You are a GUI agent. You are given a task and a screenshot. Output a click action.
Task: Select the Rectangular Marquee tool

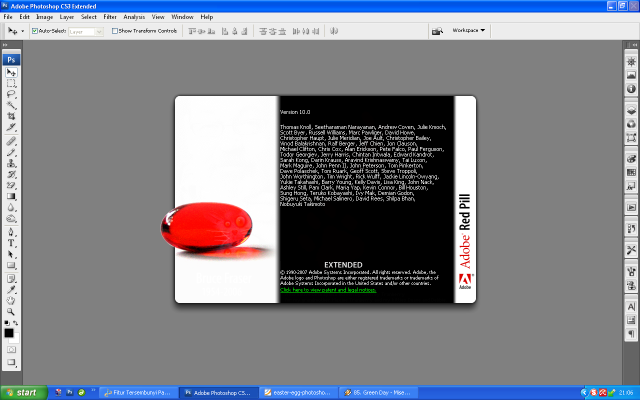(x=11, y=83)
